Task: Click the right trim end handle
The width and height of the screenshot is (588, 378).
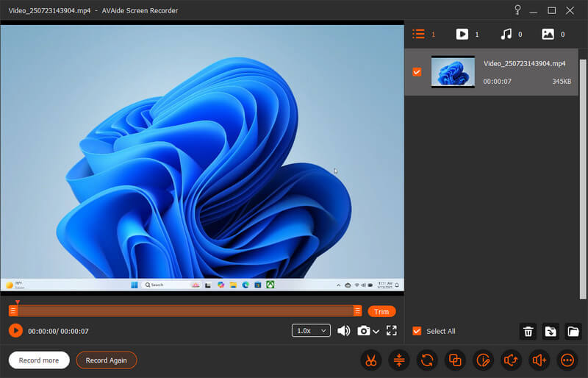Action: point(357,311)
